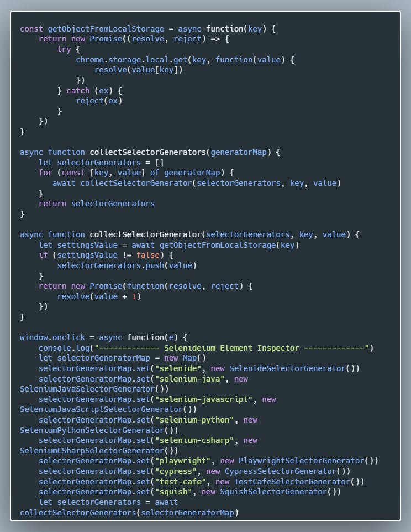
Task: Click 'chrome.storage.local.get' call text
Action: (x=131, y=60)
